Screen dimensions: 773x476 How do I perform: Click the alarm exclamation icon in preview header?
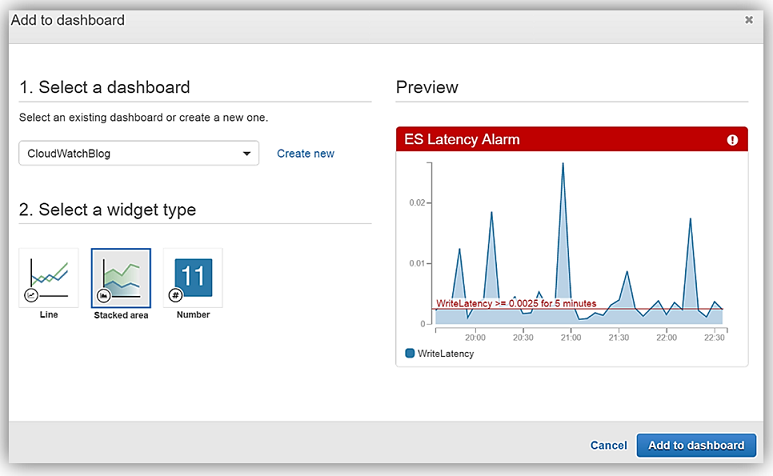tap(732, 141)
